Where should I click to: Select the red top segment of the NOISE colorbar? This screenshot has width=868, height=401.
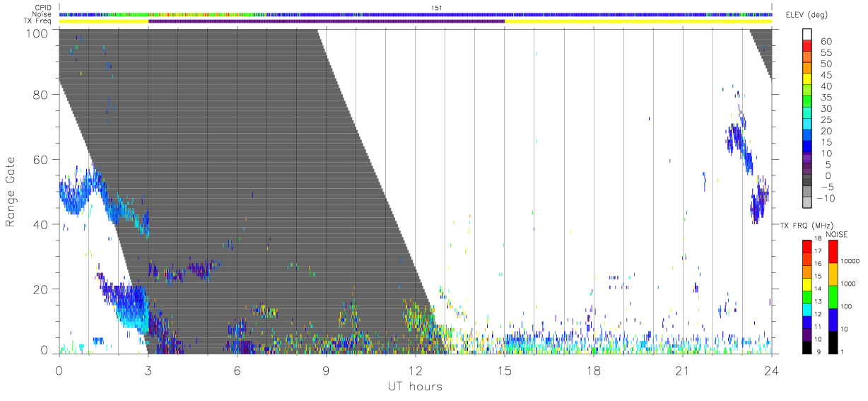[x=833, y=251]
